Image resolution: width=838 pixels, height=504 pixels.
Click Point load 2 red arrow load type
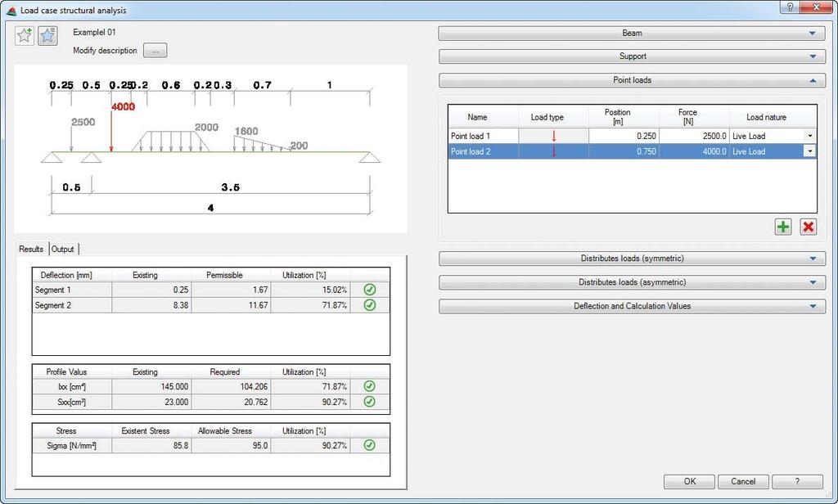[554, 151]
